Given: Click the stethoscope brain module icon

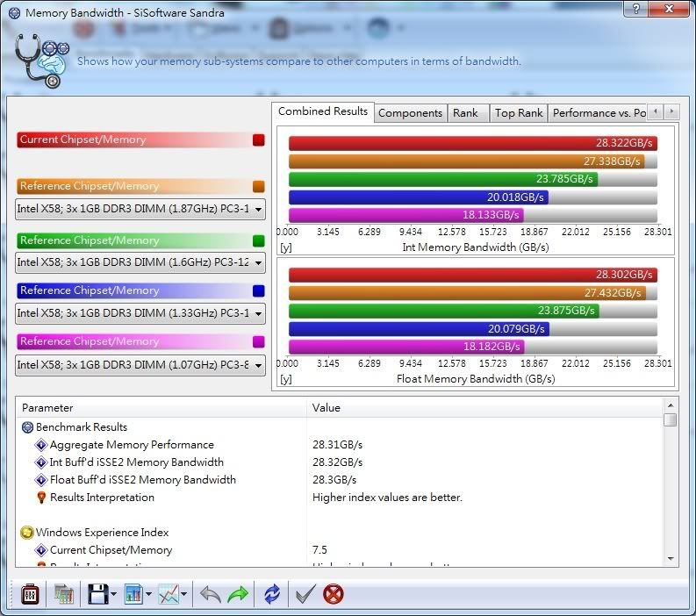Looking at the screenshot, I should pyautogui.click(x=42, y=61).
